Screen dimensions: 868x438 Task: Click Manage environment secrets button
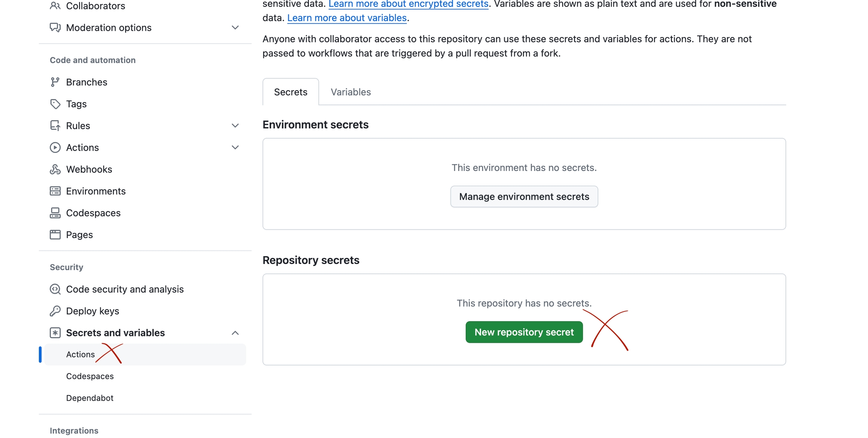click(524, 197)
